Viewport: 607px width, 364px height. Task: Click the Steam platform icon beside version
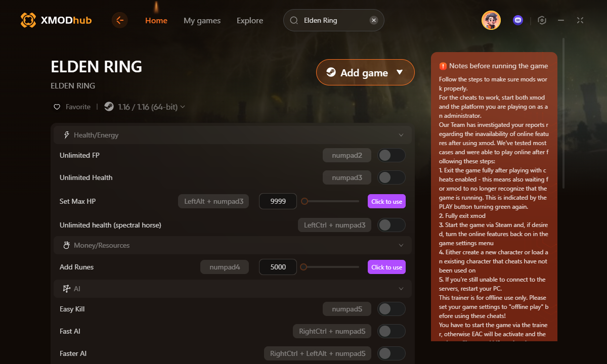pyautogui.click(x=109, y=107)
